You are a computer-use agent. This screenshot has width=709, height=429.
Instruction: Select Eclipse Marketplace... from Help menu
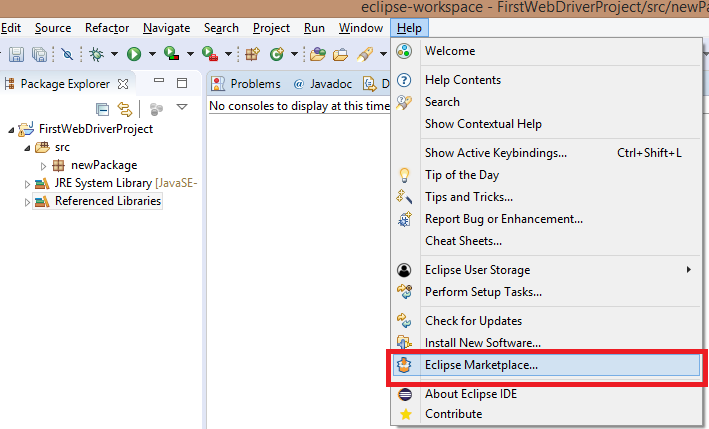481,365
